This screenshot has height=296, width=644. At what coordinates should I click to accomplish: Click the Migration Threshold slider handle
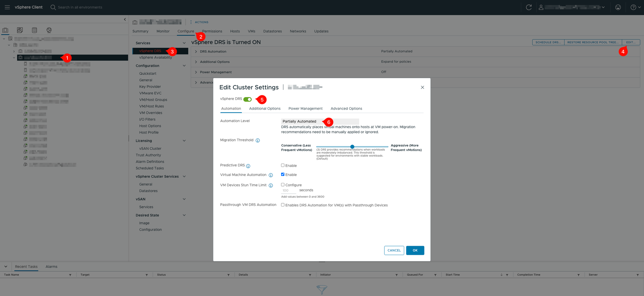tap(352, 147)
